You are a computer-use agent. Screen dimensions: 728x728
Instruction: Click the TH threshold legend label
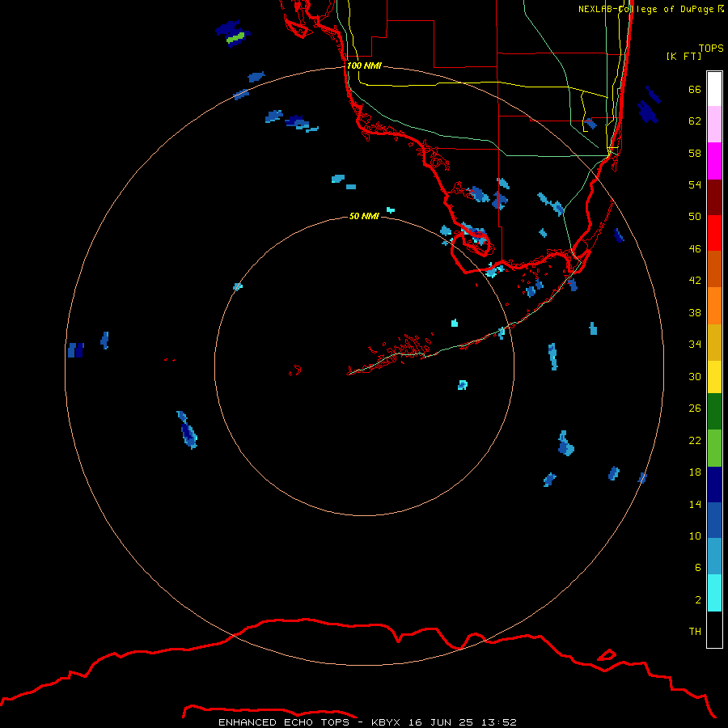(x=695, y=632)
